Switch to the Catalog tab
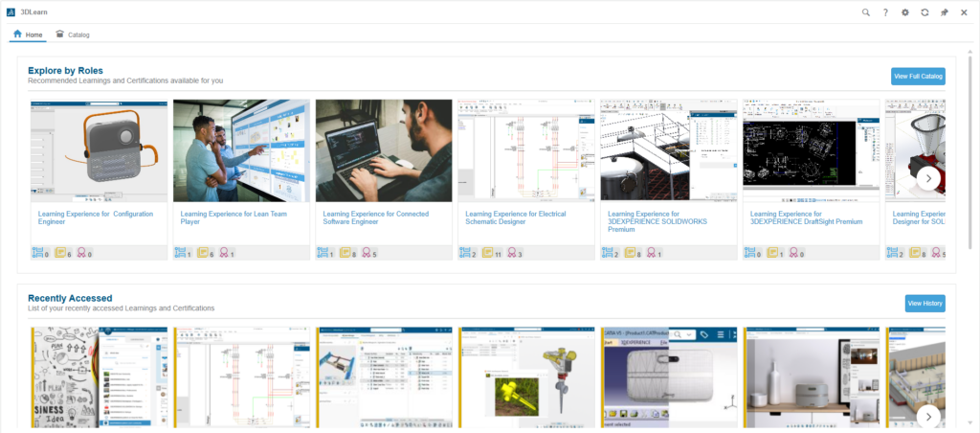Screen dimensions: 980x433 pos(73,34)
